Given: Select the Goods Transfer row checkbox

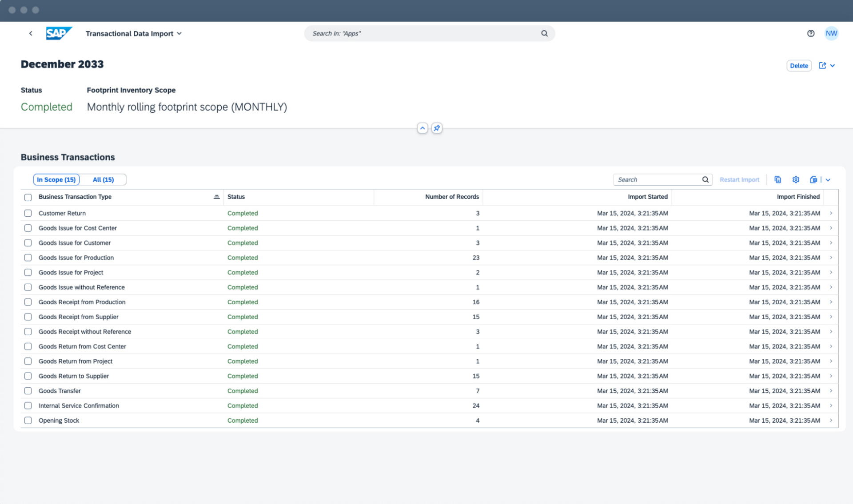Looking at the screenshot, I should tap(28, 391).
